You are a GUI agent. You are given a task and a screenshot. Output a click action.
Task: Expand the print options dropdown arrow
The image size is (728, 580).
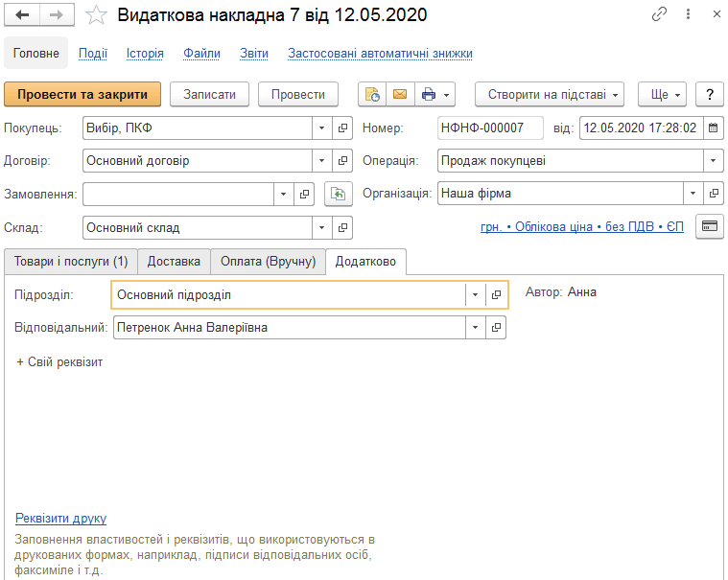click(447, 95)
